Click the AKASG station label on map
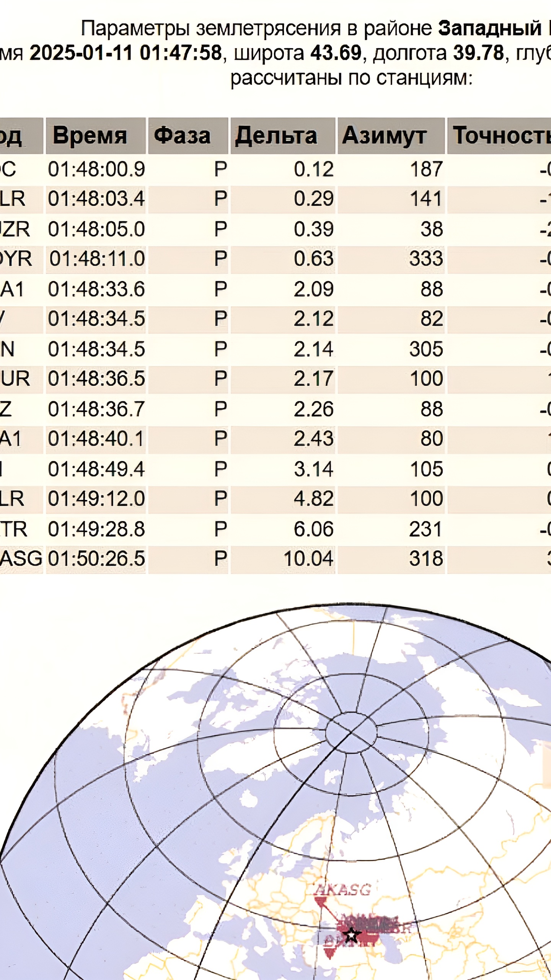This screenshot has height=980, width=551. (343, 890)
